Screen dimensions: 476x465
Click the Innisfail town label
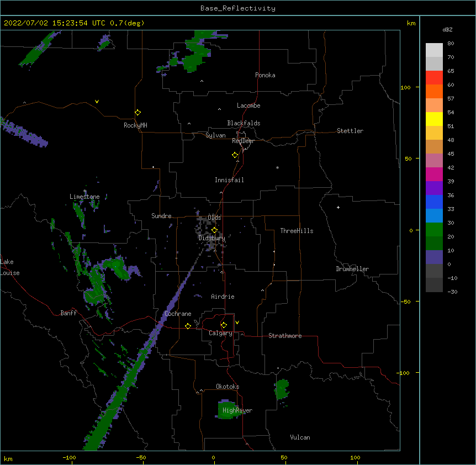(229, 180)
